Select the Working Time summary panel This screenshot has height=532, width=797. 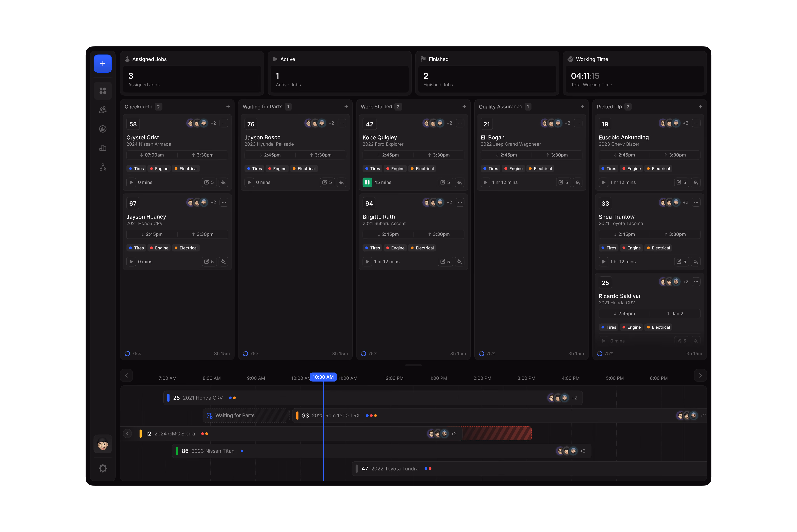(635, 73)
